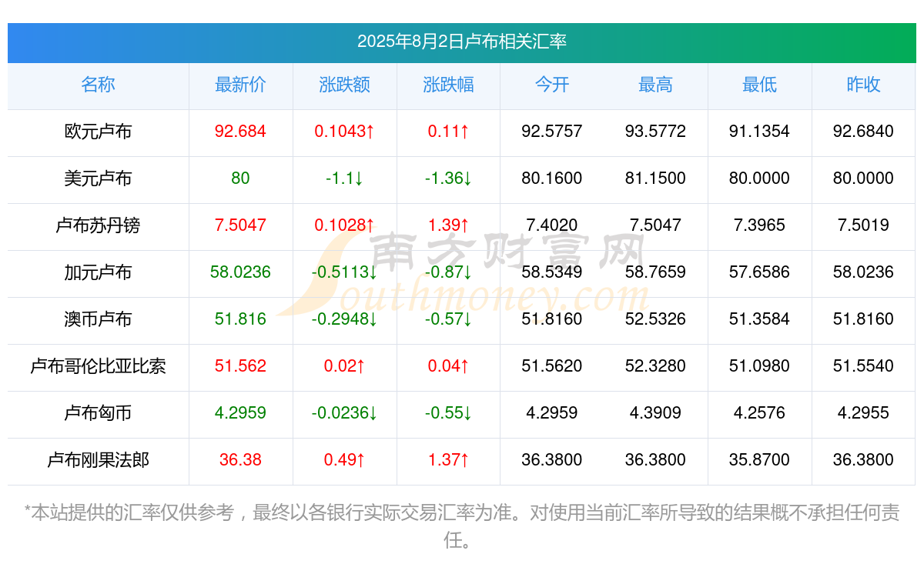
Task: Click the opening value 80.1600
Action: click(x=552, y=179)
